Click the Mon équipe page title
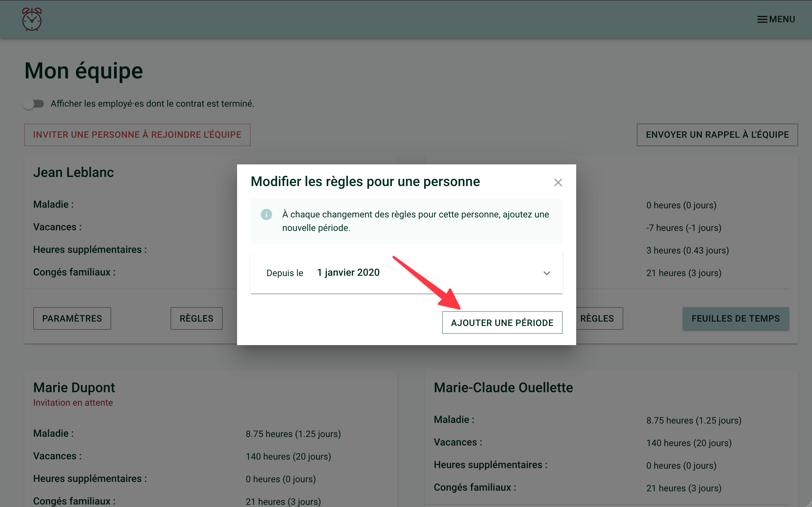The width and height of the screenshot is (812, 507). tap(84, 71)
